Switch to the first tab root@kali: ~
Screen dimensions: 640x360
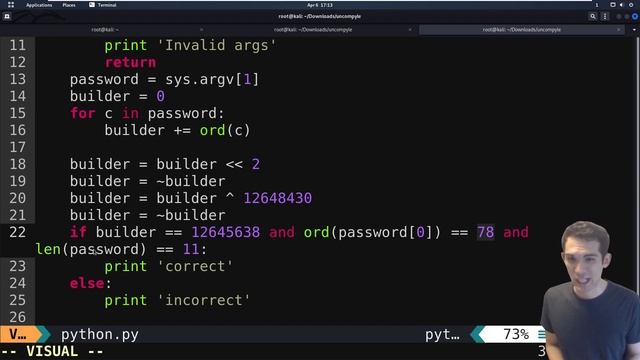105,29
